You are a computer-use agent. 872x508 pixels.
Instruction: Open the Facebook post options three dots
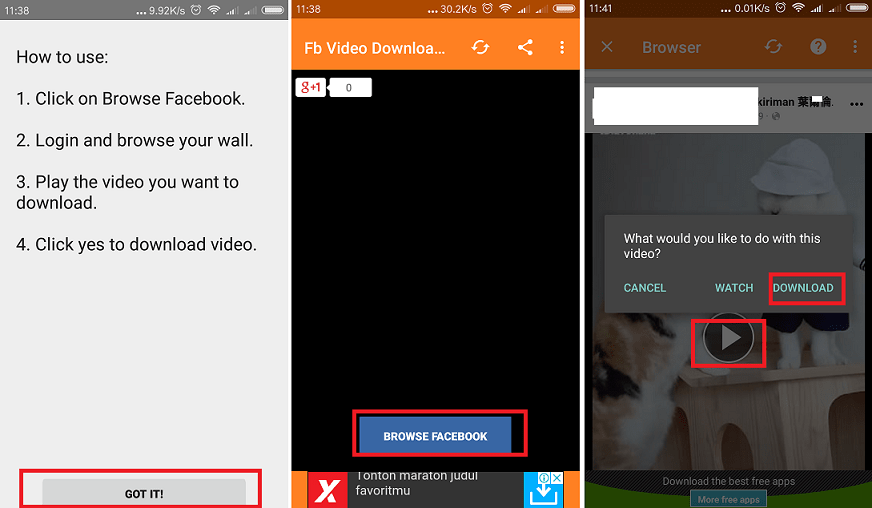pos(856,104)
